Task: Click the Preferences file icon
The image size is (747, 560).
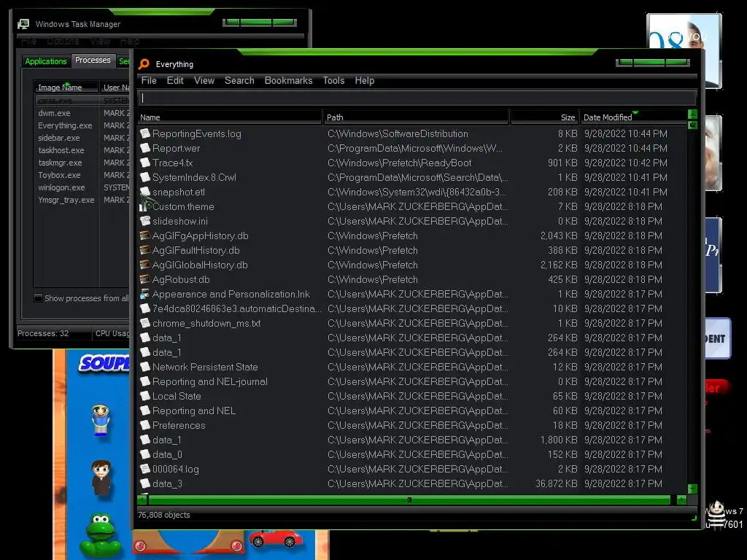Action: [145, 425]
